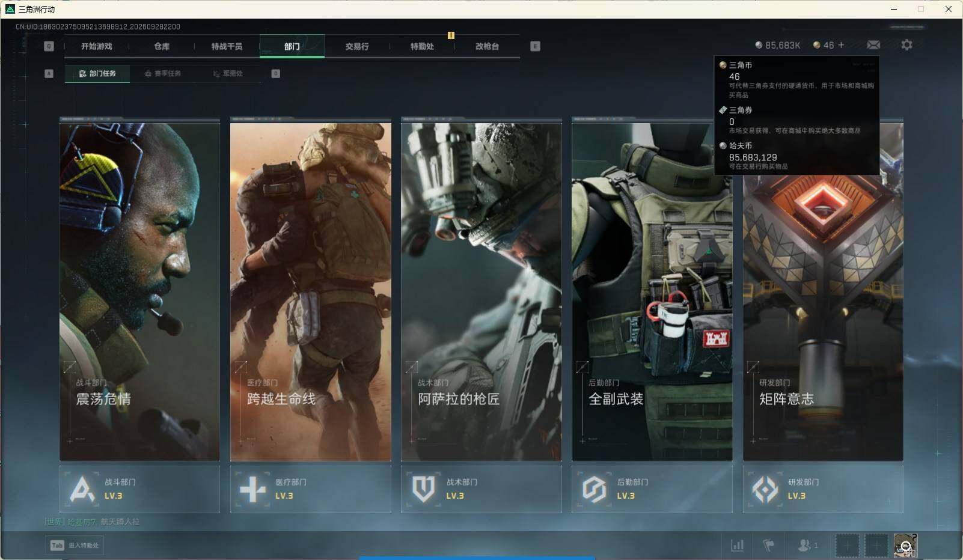Screen dimensions: 963x560
Task: Open the 交易行 tab
Action: 357,46
